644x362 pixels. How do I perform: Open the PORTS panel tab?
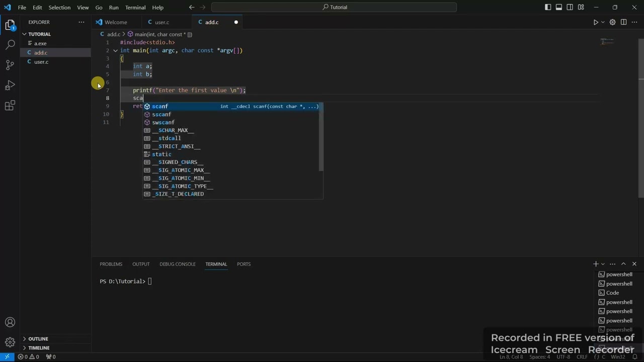(244, 264)
